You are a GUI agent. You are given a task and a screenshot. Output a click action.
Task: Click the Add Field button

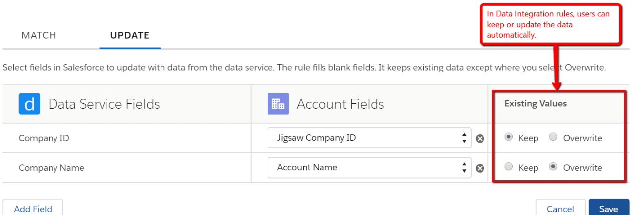pos(33,209)
